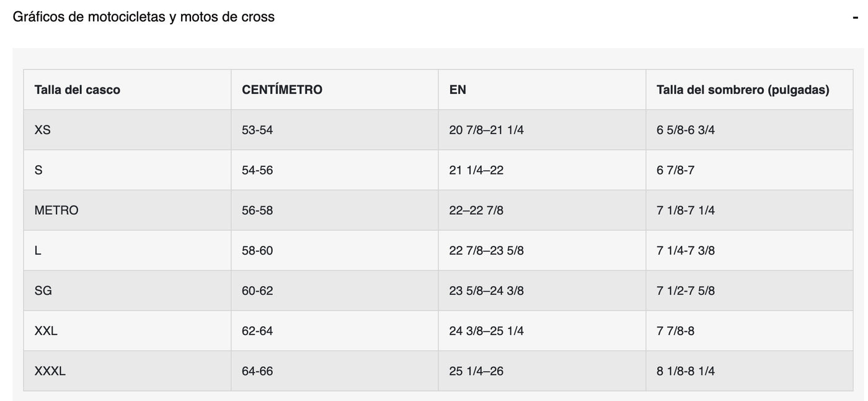Click the XS size cell

point(43,130)
